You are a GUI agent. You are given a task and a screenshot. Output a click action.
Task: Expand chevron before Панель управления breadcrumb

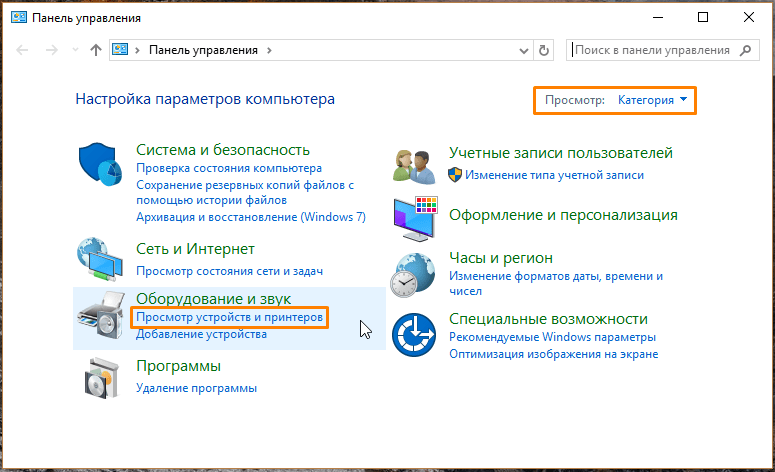(x=137, y=50)
